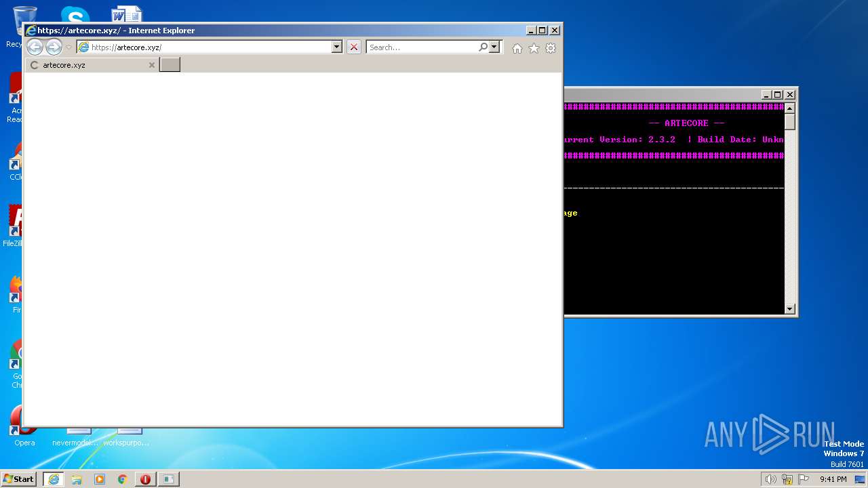Open Tools gear icon in Internet Explorer

pyautogui.click(x=551, y=48)
